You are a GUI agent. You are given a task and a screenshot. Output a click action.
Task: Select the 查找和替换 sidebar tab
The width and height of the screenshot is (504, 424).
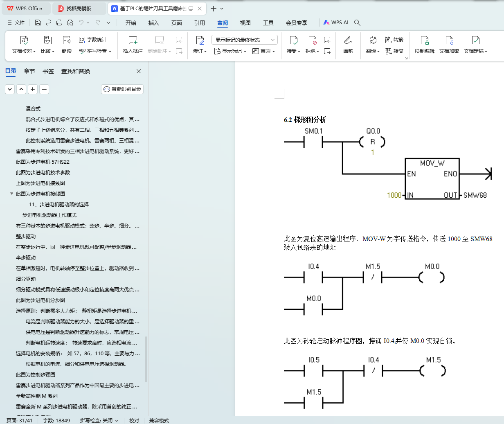(76, 71)
